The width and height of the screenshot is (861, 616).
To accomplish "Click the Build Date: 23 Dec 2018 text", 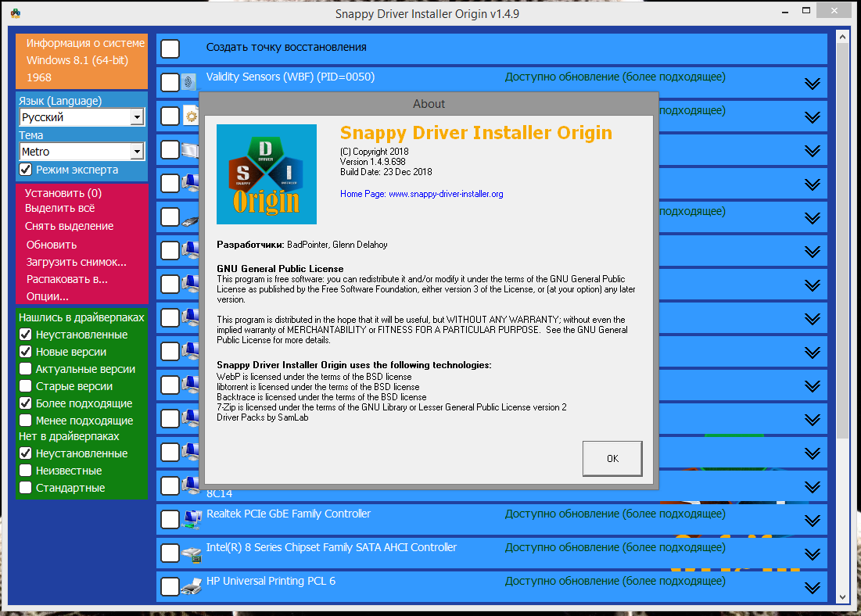I will (386, 172).
